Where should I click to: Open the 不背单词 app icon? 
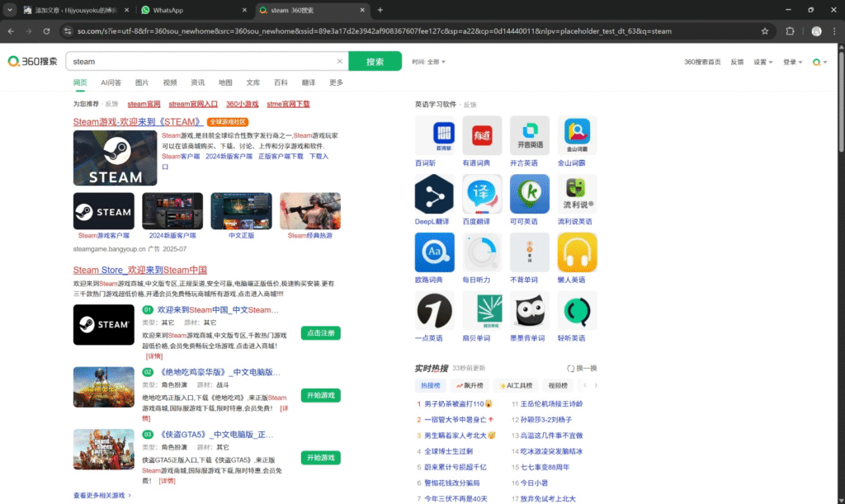click(x=530, y=252)
